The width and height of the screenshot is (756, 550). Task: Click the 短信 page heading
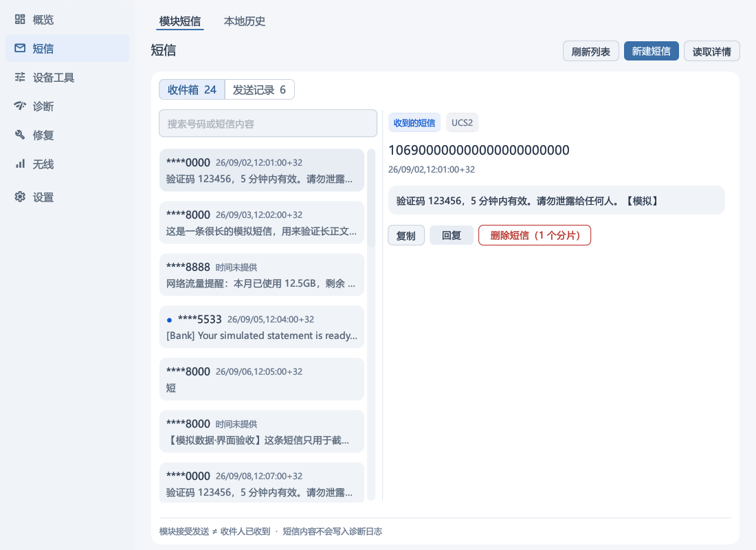pyautogui.click(x=164, y=50)
